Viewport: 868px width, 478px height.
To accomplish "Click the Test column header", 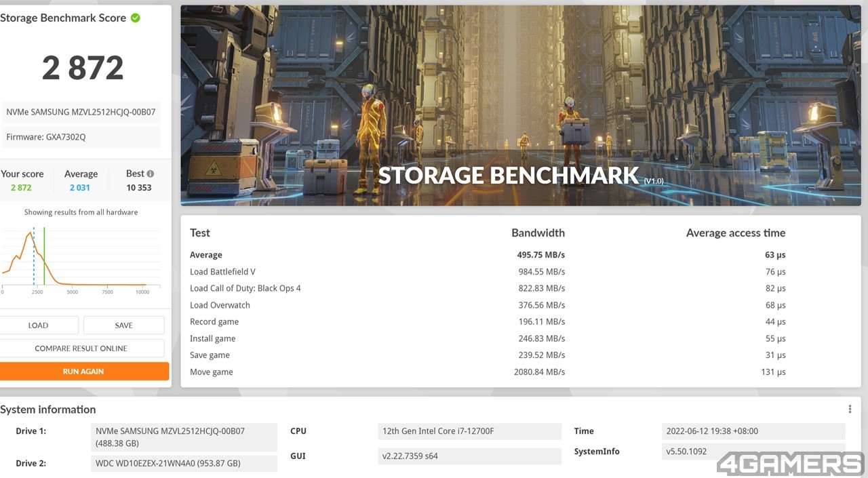I will (200, 233).
